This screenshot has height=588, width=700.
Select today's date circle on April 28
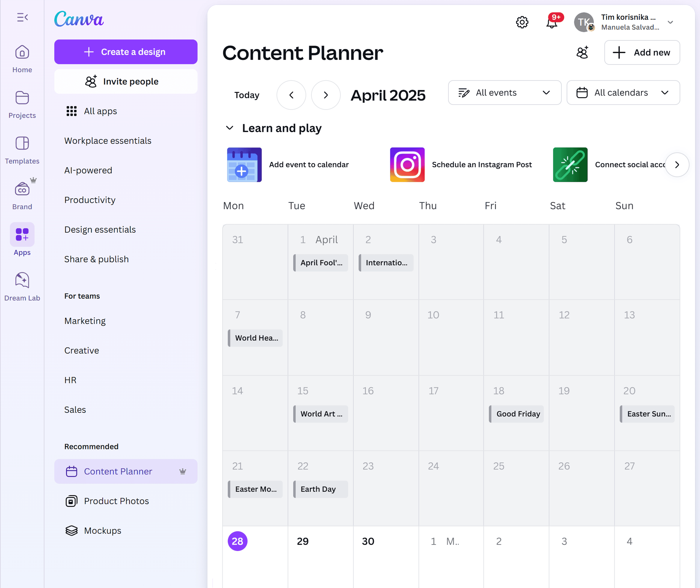(237, 541)
